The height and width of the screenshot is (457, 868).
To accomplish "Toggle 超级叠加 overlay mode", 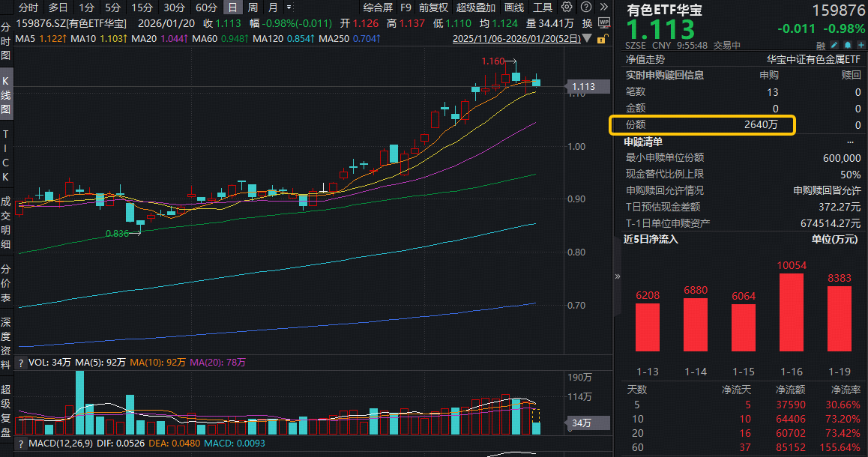I will coord(476,7).
